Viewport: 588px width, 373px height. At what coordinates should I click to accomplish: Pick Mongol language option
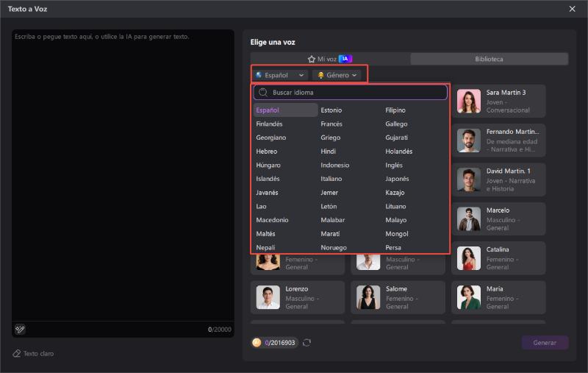(397, 234)
